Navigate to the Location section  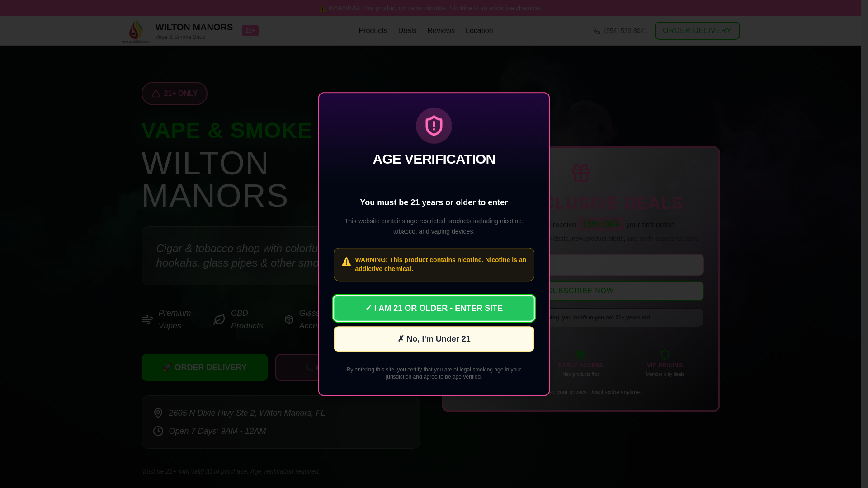point(479,31)
